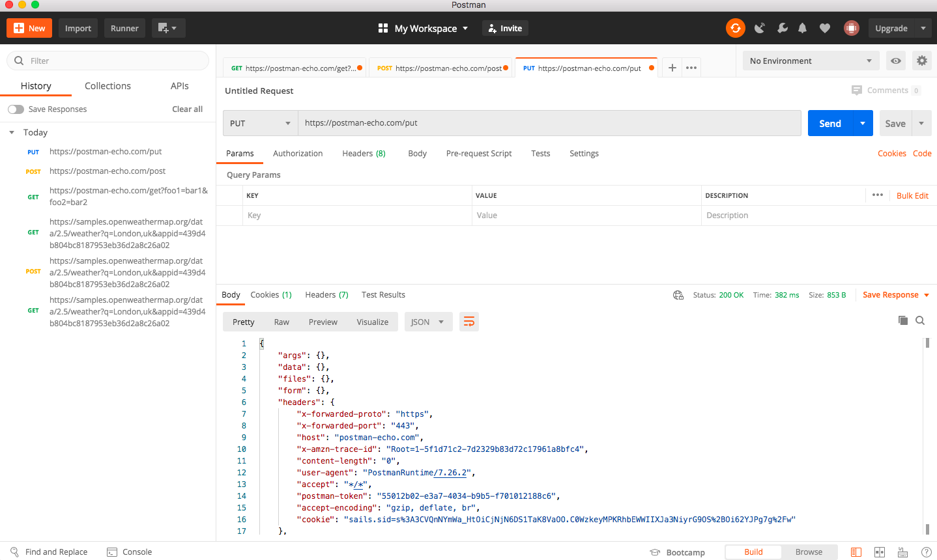Open the user avatar menu

tap(851, 28)
